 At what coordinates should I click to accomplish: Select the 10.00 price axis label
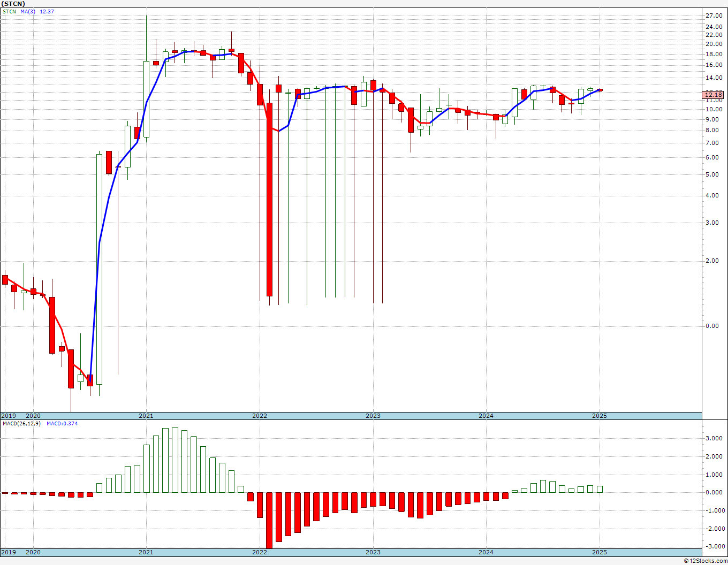(x=714, y=109)
